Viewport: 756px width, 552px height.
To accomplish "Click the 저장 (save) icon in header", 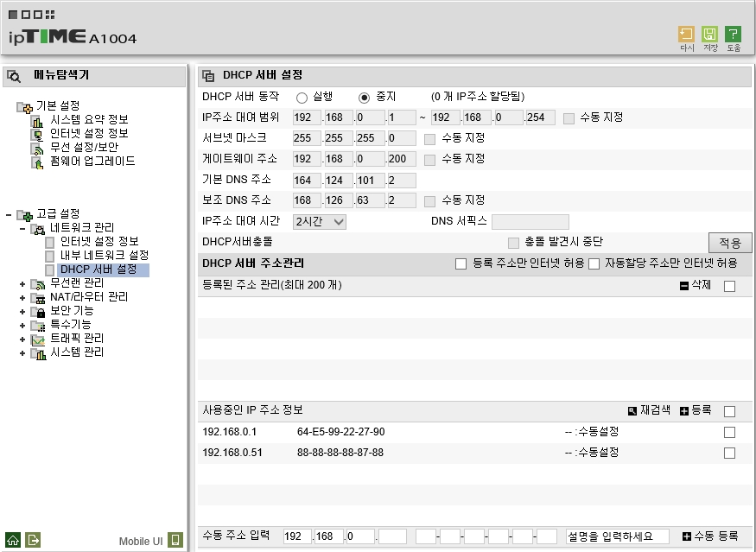I will 709,35.
